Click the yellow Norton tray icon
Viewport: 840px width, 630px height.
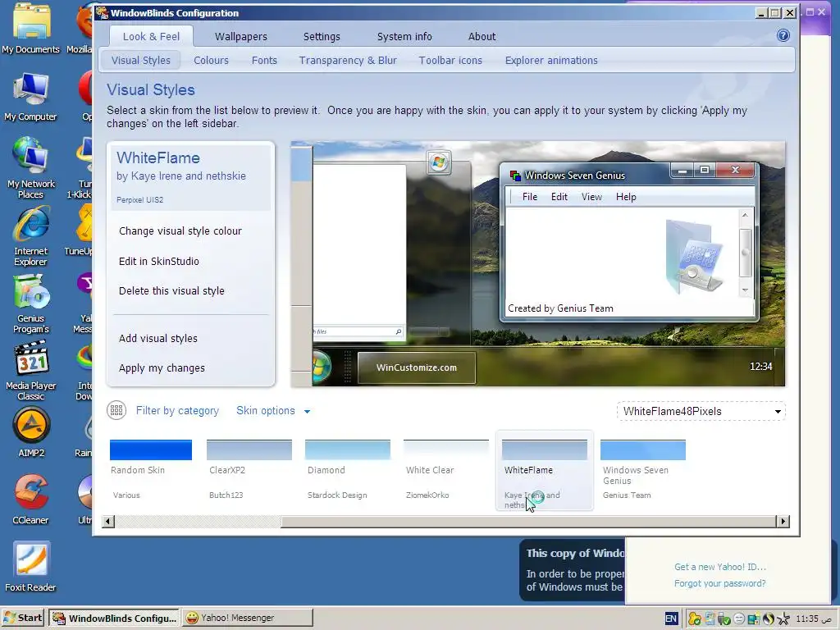coord(695,619)
